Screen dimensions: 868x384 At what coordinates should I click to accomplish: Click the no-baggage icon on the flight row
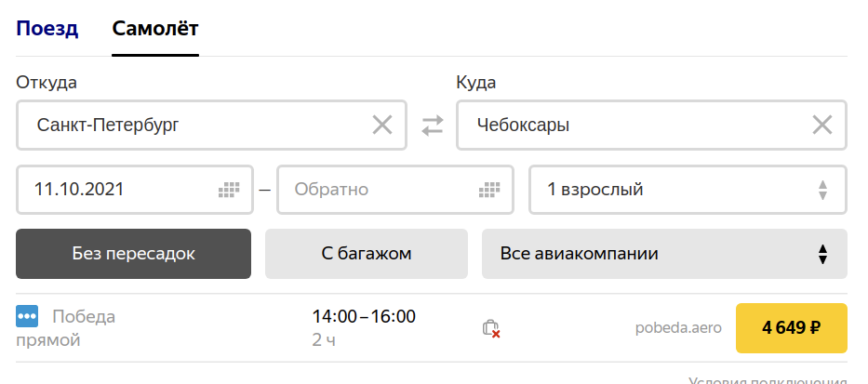coord(491,328)
